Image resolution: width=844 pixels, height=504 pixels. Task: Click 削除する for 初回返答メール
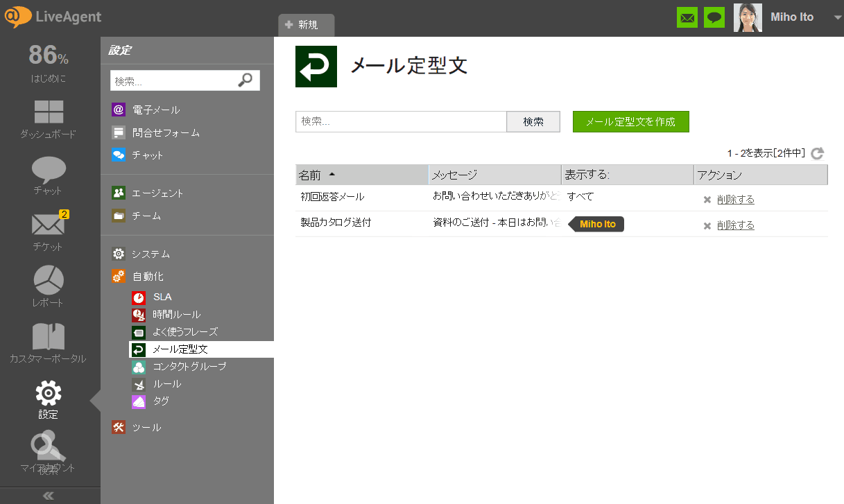[x=736, y=200]
